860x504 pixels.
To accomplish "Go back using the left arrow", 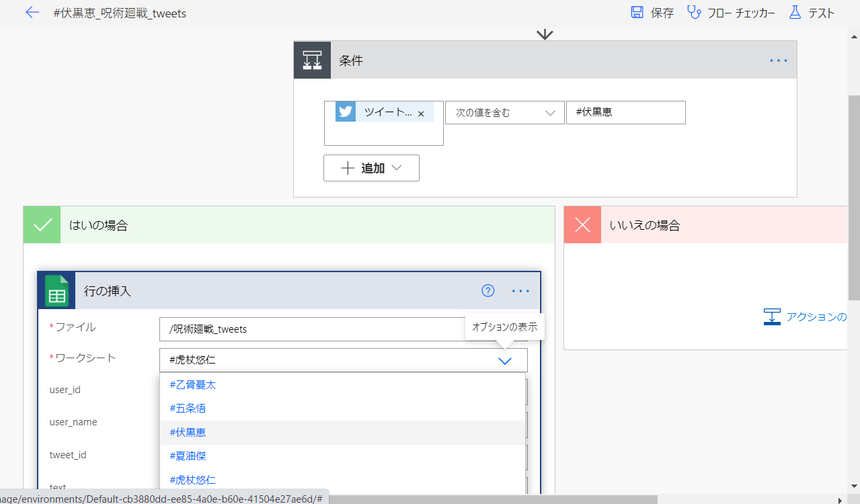I will (32, 13).
